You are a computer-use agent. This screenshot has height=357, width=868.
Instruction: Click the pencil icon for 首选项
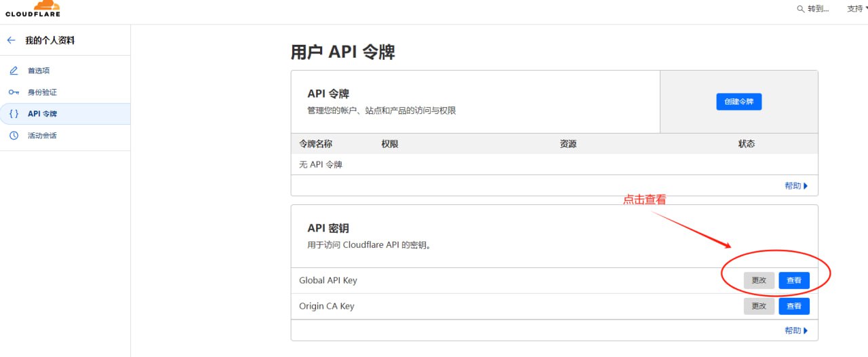click(14, 71)
